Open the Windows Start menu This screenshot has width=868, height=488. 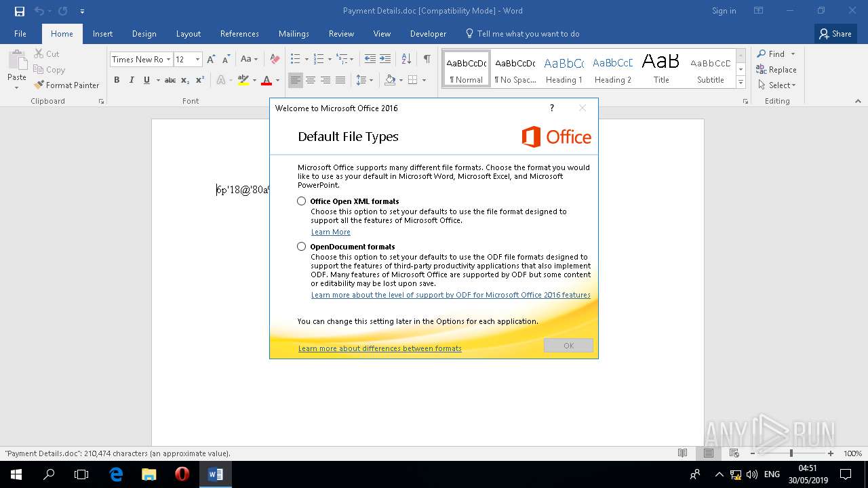pyautogui.click(x=16, y=474)
